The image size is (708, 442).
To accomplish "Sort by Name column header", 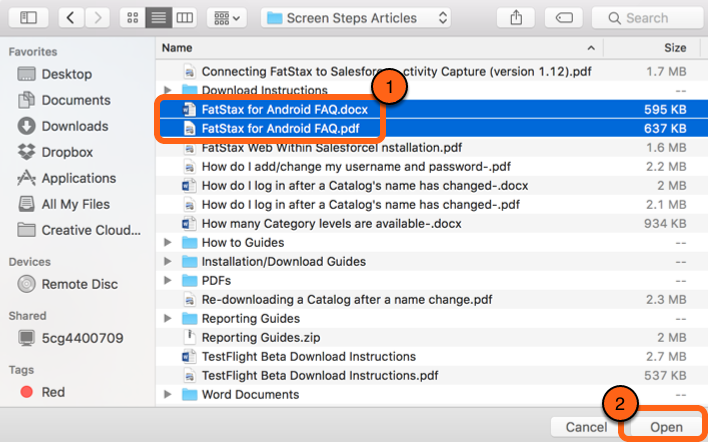I will pyautogui.click(x=177, y=48).
